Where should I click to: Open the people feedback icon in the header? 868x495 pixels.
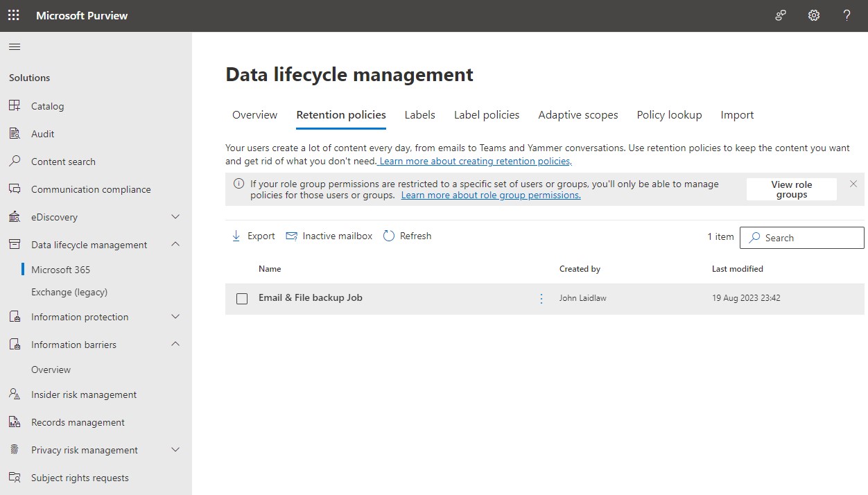pyautogui.click(x=781, y=15)
